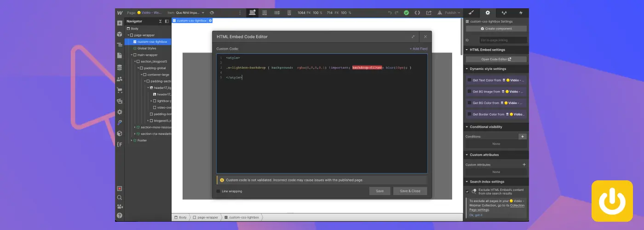
Task: Check Get BG Image from Vidéo
Action: 469,92
